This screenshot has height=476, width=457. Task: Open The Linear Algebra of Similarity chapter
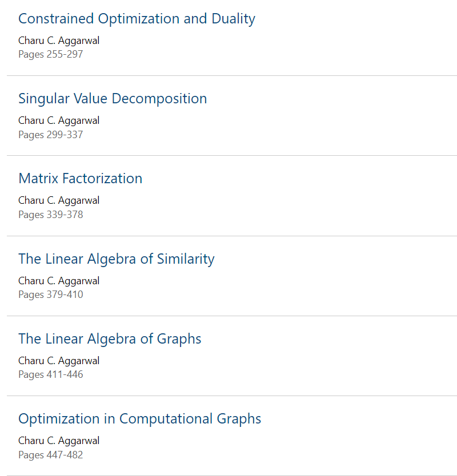click(117, 259)
